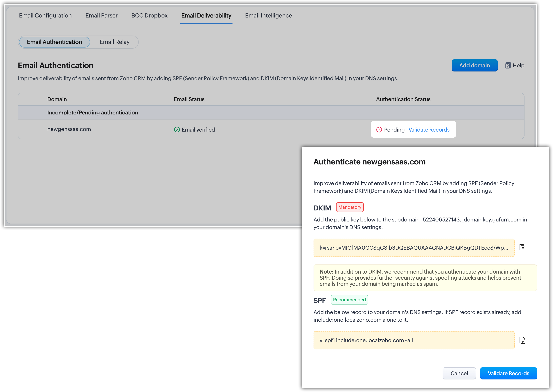
Task: Select the Email Deliverability tab
Action: pos(206,15)
